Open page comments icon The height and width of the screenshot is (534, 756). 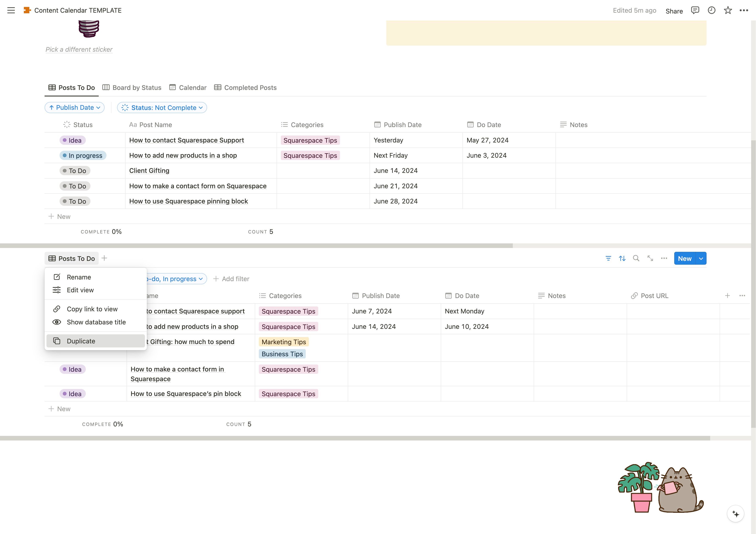click(695, 10)
